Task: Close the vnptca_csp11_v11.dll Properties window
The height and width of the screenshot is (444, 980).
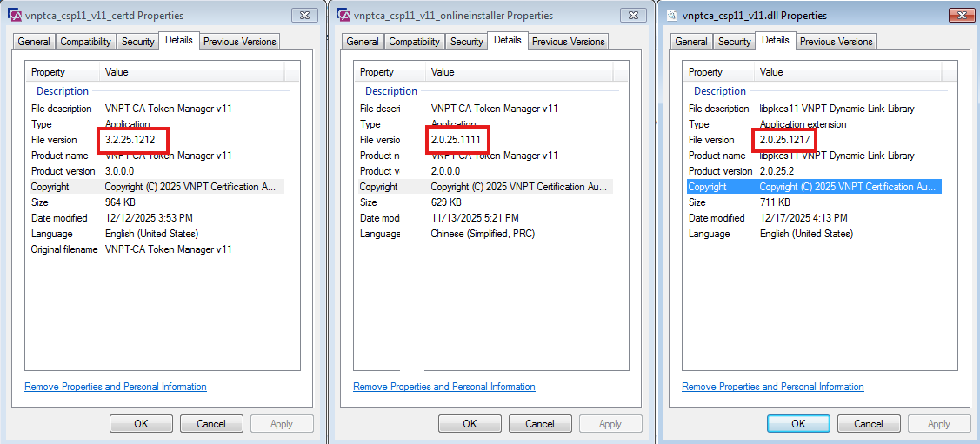Action: [962, 15]
